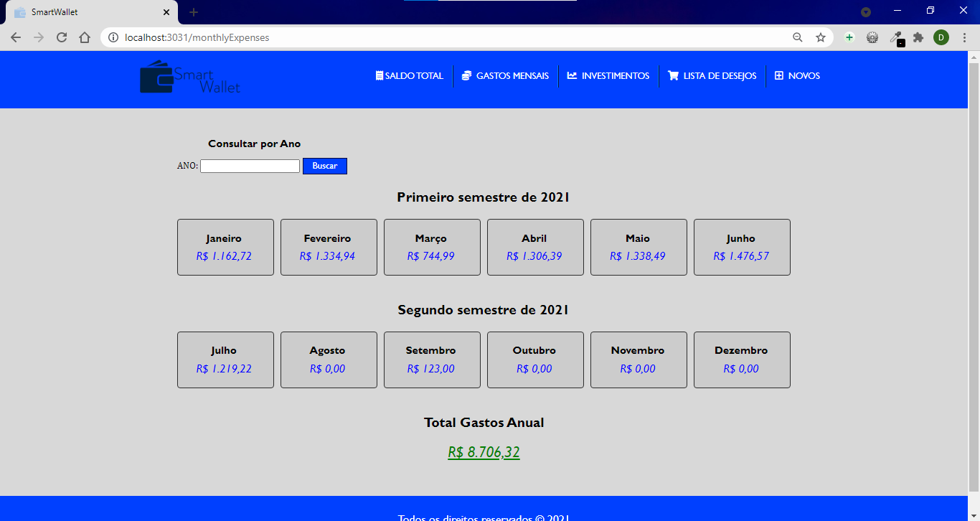Select the Novembro expense card
This screenshot has width=980, height=521.
click(639, 360)
